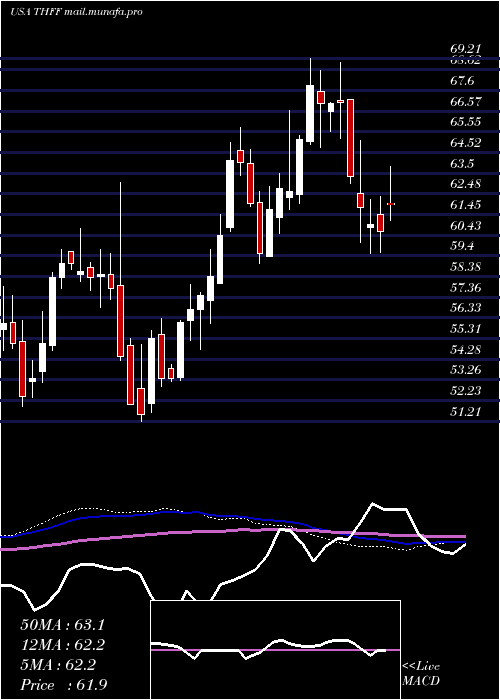
Task: Click the 'Price : 61.9' readout
Action: [x=64, y=685]
